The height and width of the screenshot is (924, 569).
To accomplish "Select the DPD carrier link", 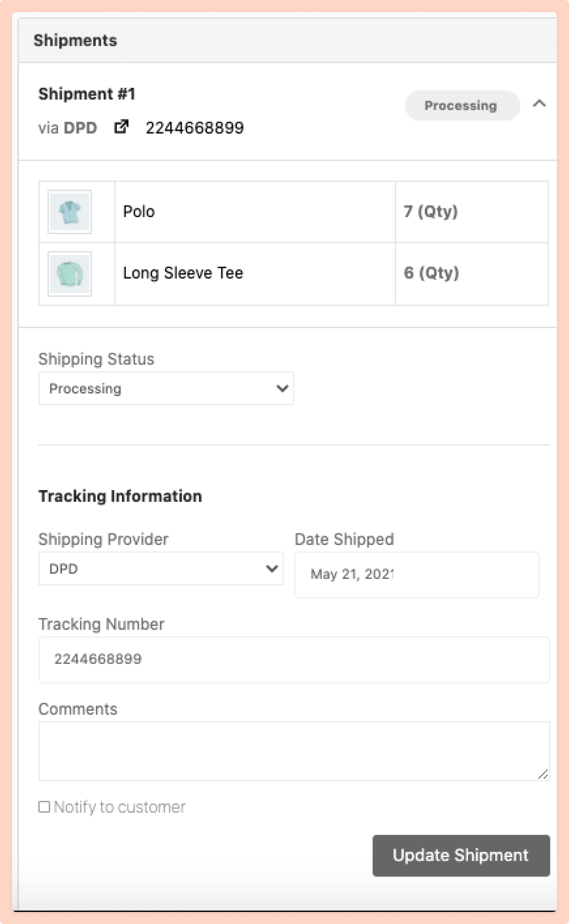I will click(80, 128).
